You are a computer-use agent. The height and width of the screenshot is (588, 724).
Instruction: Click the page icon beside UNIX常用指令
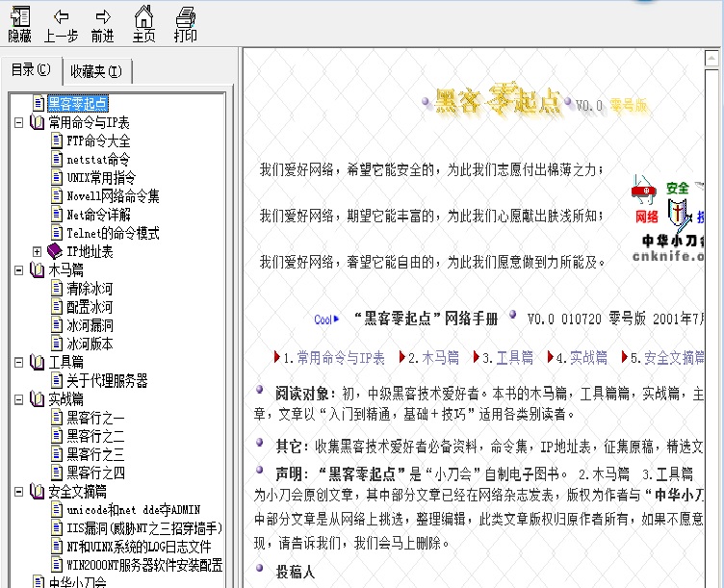57,177
